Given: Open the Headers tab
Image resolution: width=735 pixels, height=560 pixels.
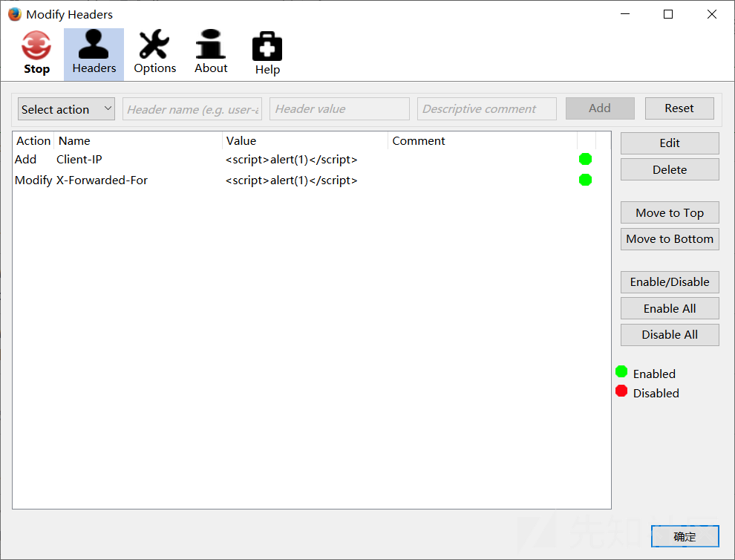Looking at the screenshot, I should click(x=94, y=54).
